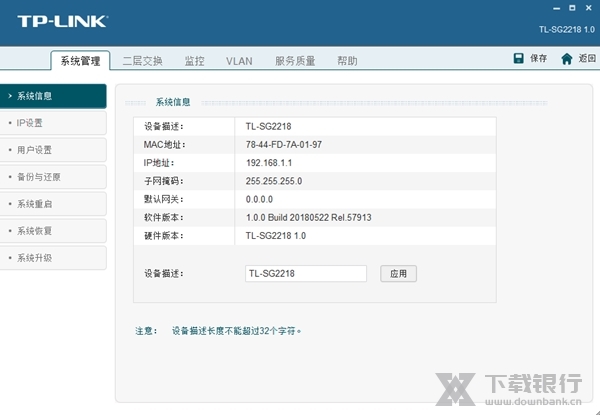Click the default gateway value 0.0.0.0

click(x=259, y=199)
